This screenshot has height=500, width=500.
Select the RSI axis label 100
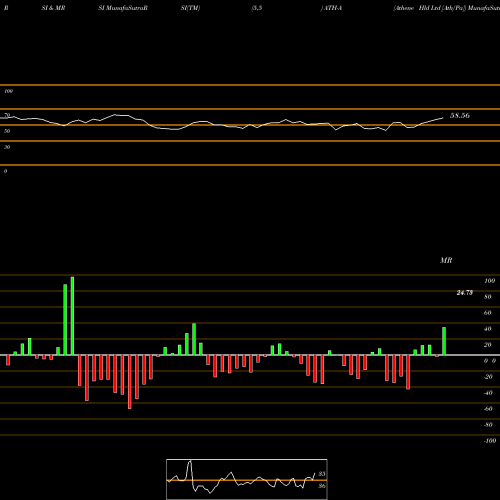8,91
